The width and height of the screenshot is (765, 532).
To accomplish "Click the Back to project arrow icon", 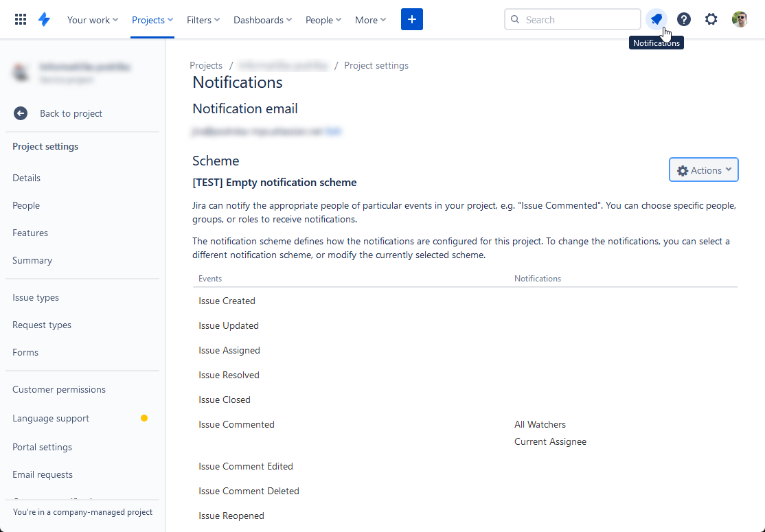I will click(x=21, y=114).
